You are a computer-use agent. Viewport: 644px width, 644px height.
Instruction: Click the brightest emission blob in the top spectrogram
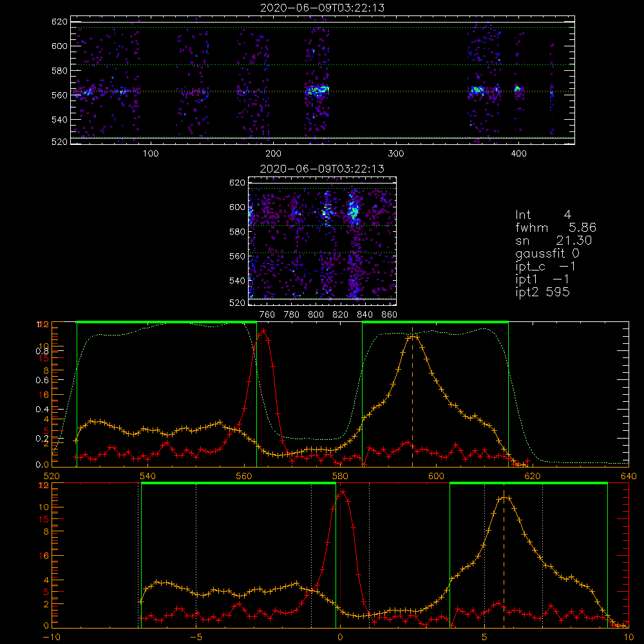point(317,90)
